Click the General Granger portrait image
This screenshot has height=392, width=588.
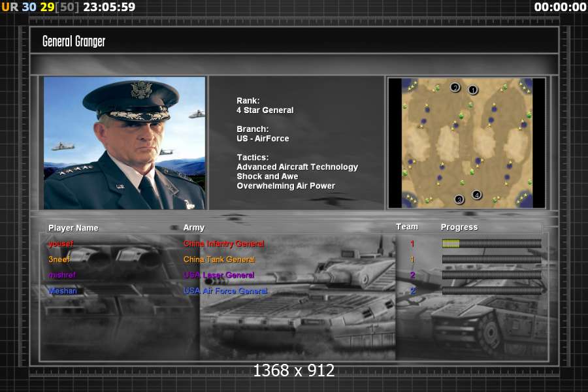[x=124, y=143]
